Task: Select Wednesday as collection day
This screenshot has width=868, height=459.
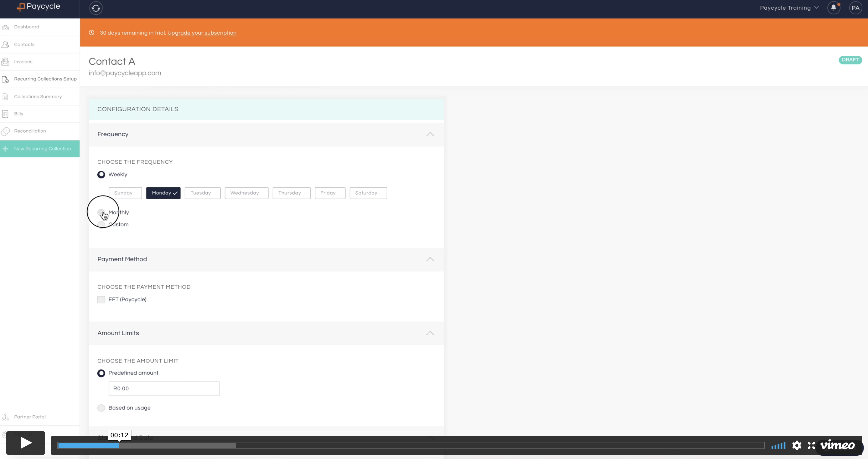Action: pyautogui.click(x=246, y=193)
